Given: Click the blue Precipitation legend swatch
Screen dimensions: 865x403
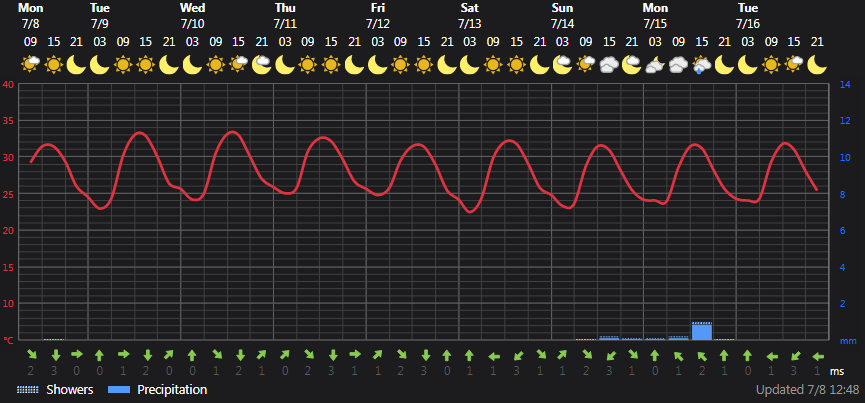Looking at the screenshot, I should (x=119, y=390).
